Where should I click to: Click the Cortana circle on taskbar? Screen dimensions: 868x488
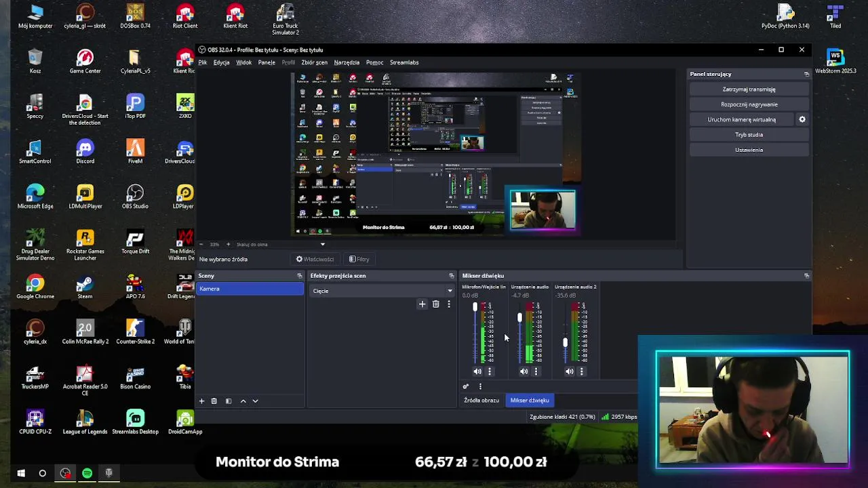pyautogui.click(x=42, y=473)
